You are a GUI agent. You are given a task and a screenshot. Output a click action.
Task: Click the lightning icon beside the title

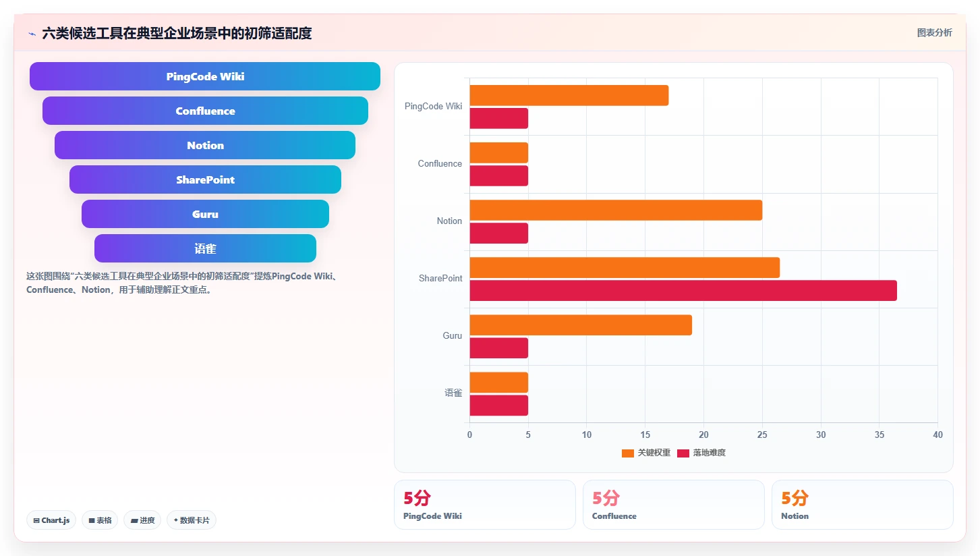pyautogui.click(x=32, y=34)
